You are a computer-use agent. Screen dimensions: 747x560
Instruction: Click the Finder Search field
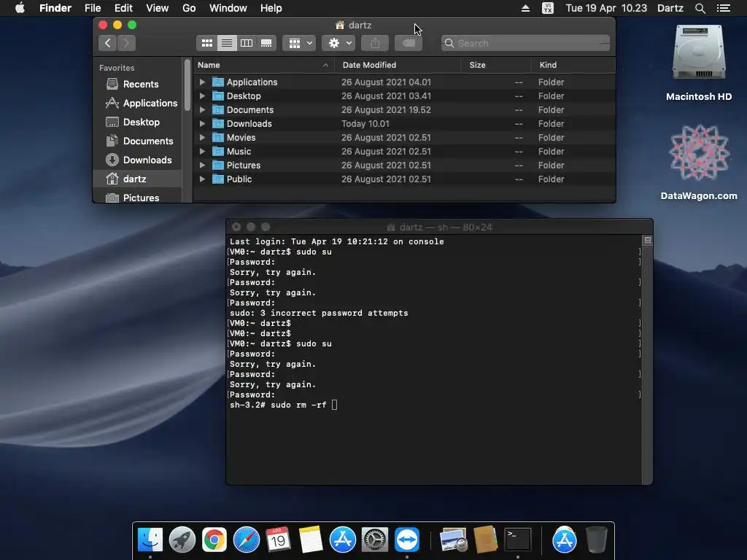[525, 43]
